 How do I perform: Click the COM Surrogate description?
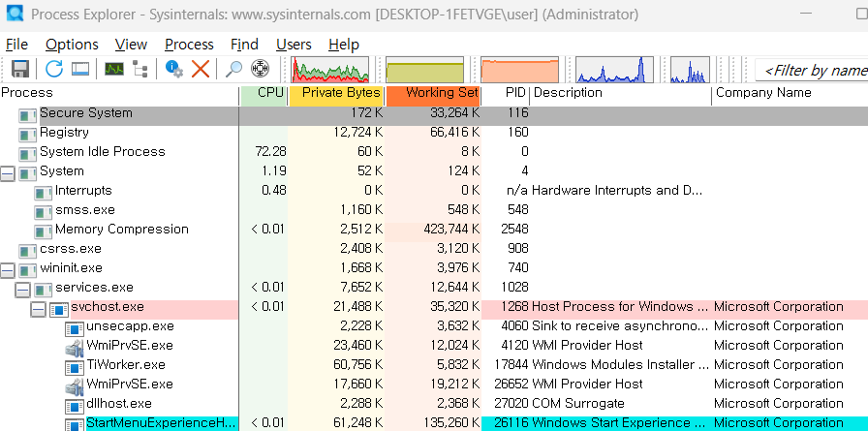[578, 403]
